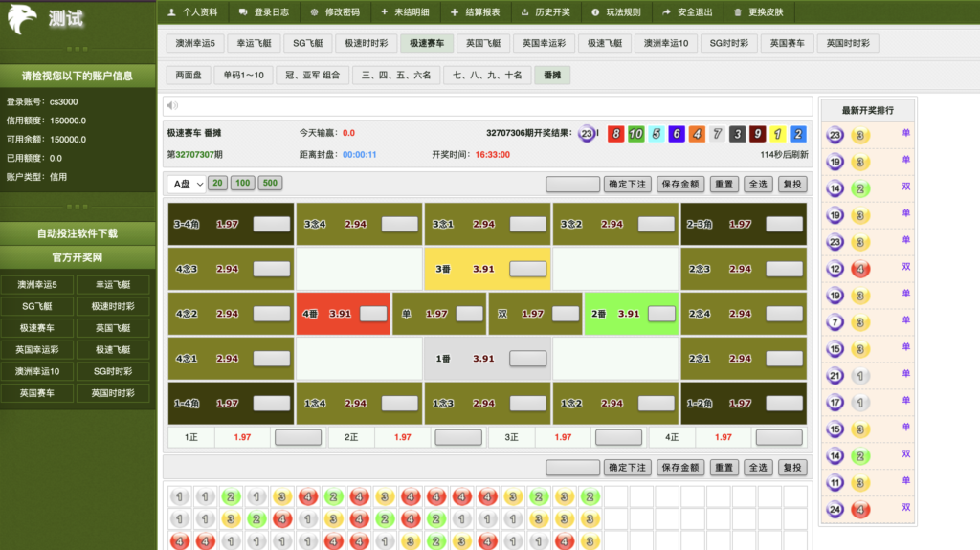Click the speaker announcement icon
The image size is (980, 550).
(x=172, y=105)
